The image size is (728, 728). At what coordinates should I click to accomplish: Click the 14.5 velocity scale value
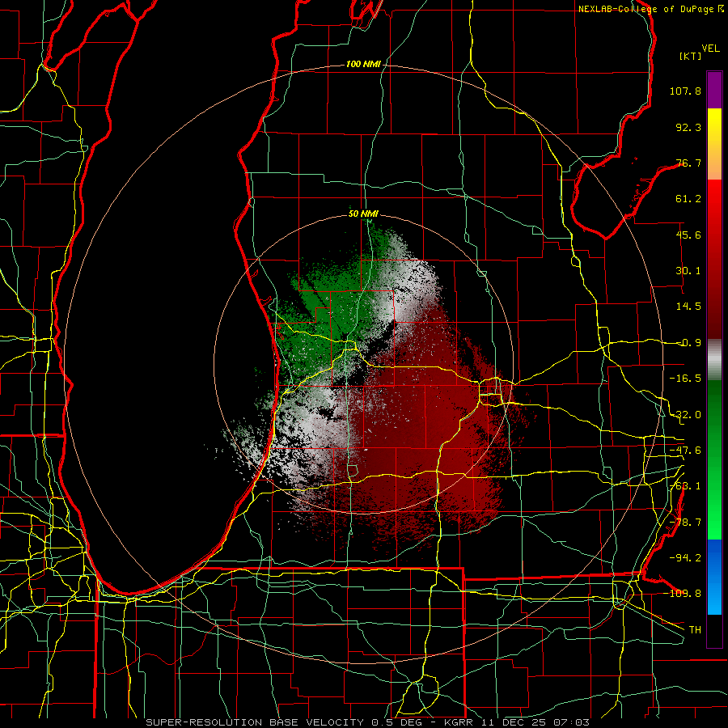click(x=688, y=307)
